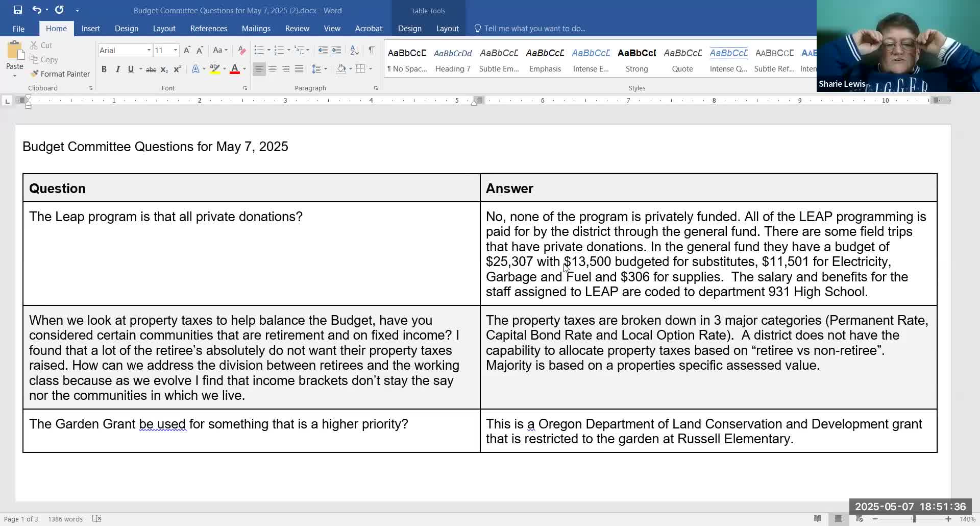Apply the No Spacing style
This screenshot has height=526, width=980.
coord(407,60)
